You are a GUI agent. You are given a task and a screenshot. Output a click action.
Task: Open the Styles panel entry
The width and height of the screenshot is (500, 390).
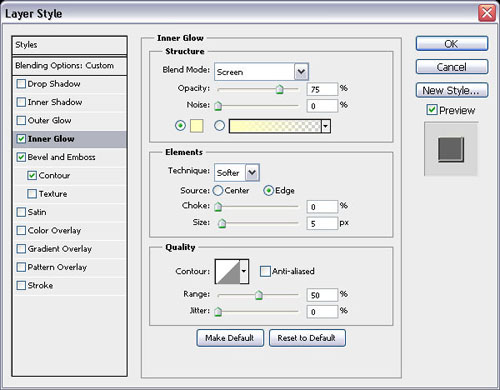(70, 45)
